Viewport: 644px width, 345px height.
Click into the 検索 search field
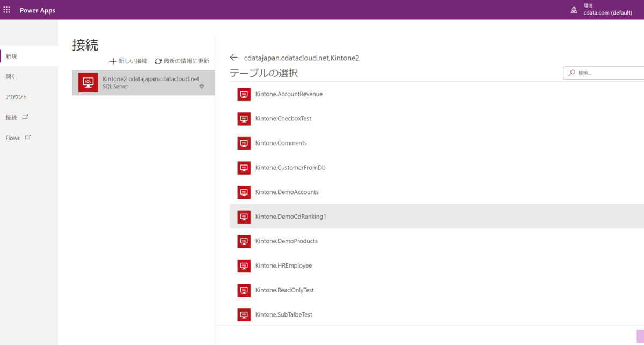point(603,73)
